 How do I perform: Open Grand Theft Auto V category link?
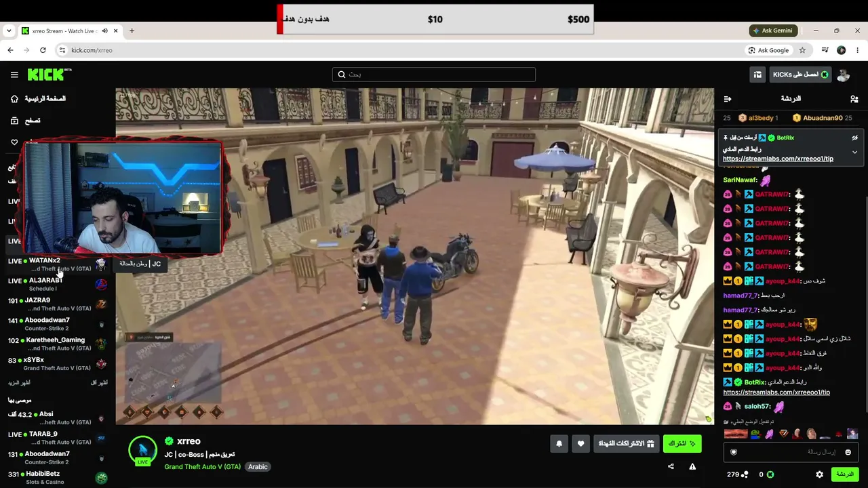202,466
